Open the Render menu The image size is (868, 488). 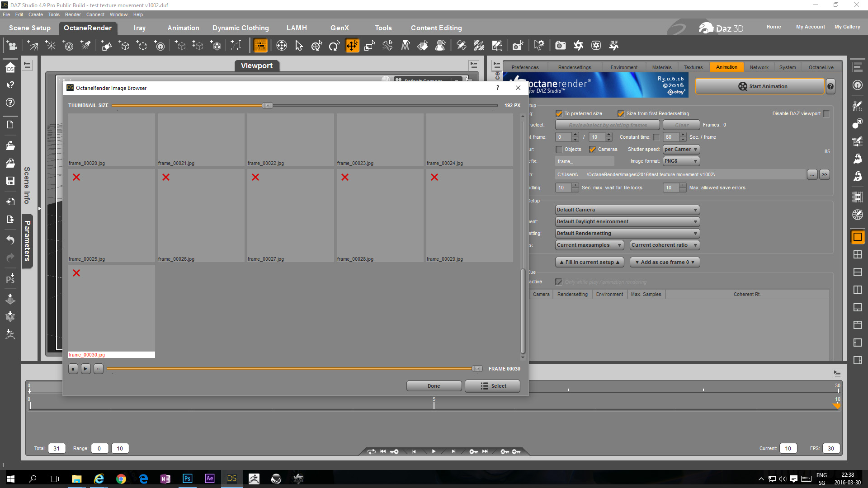point(72,14)
